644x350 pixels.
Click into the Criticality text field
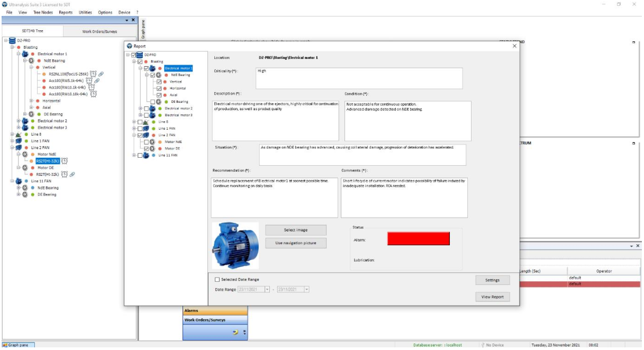point(359,78)
